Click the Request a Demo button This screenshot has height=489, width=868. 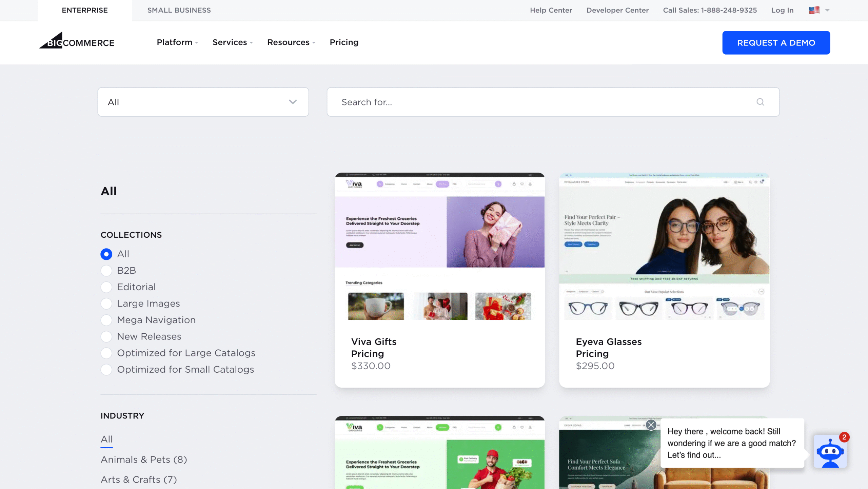pos(776,43)
